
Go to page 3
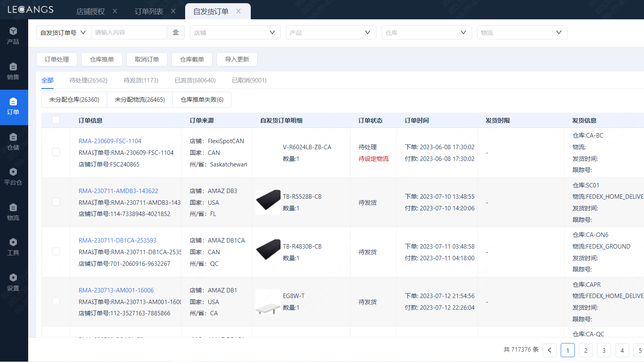[604, 350]
